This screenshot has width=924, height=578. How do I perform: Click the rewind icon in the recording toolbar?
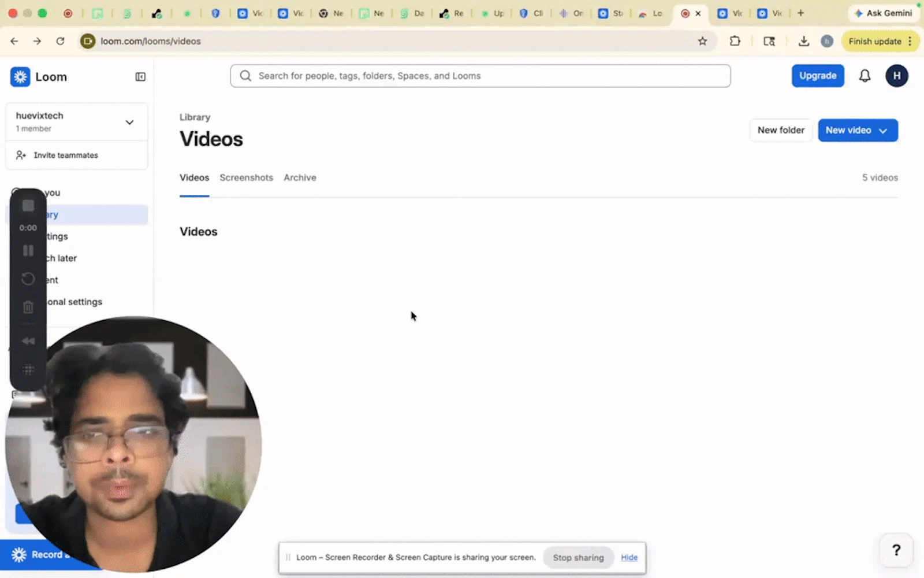point(28,341)
